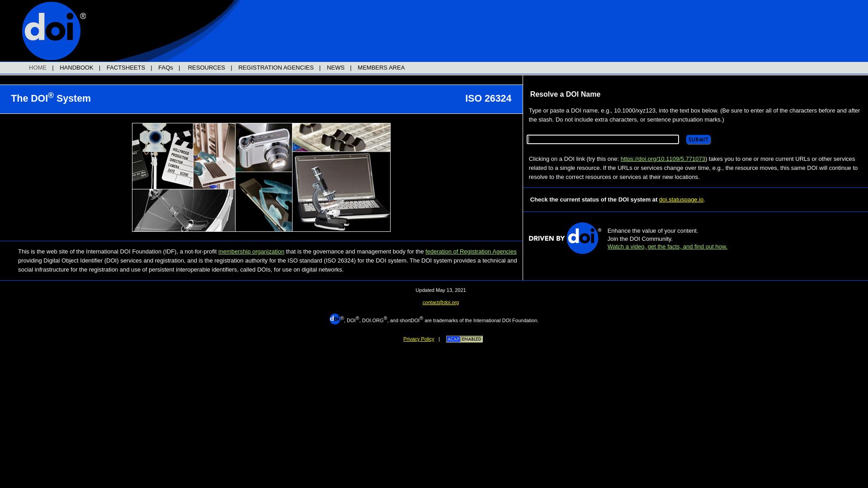Viewport: 868px width, 488px height.
Task: Open federation of Registration Agencies link
Action: coord(471,252)
